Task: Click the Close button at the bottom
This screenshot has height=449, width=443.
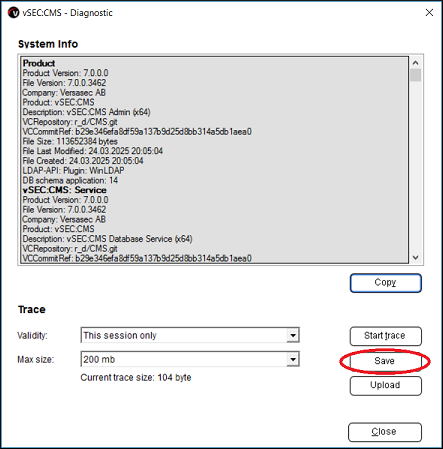Action: pyautogui.click(x=385, y=432)
